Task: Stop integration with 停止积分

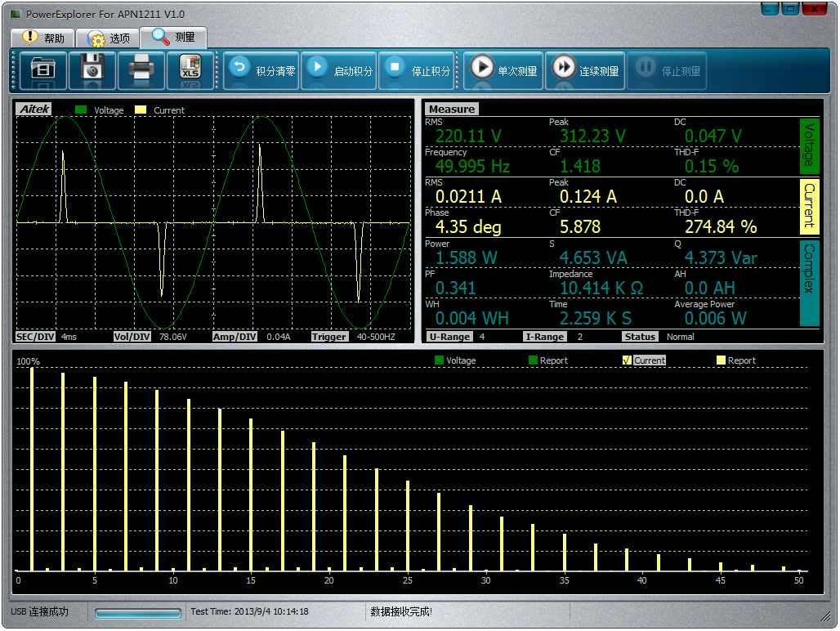Action: point(418,70)
